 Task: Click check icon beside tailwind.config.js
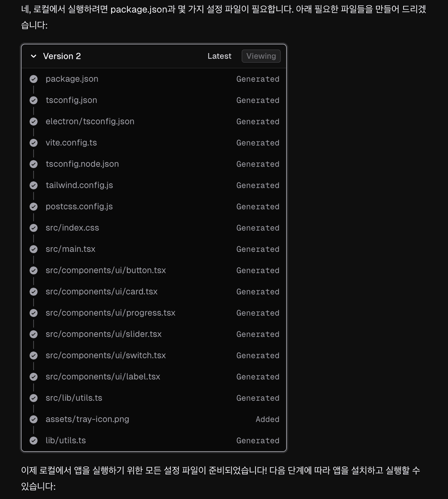coord(34,185)
